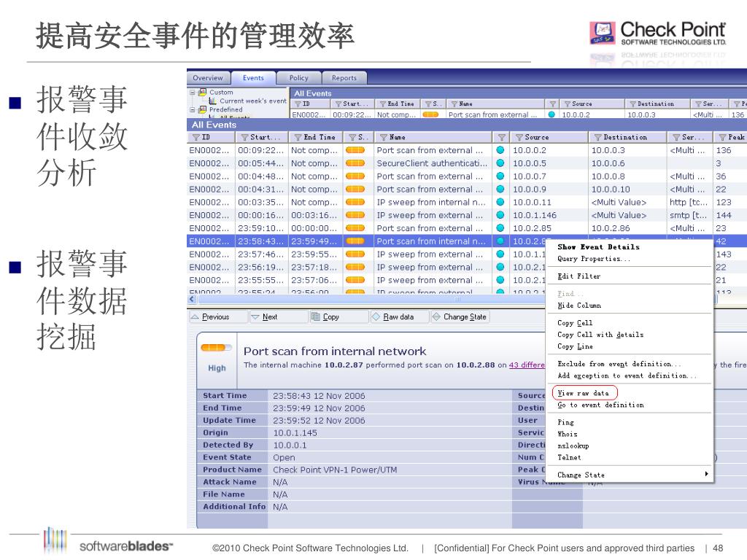Select Hide Column menu entry

click(x=579, y=306)
